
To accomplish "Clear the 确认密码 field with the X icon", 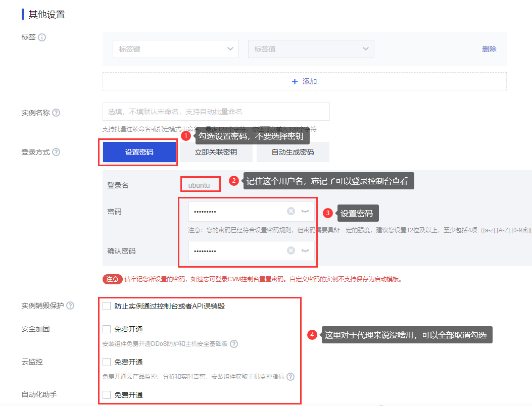I will click(291, 250).
